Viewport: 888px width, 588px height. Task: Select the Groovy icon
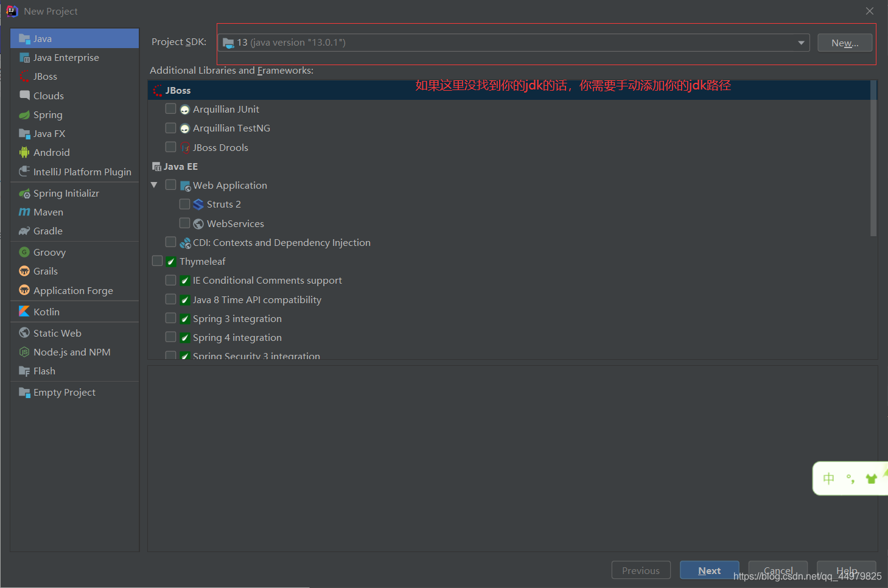[24, 252]
